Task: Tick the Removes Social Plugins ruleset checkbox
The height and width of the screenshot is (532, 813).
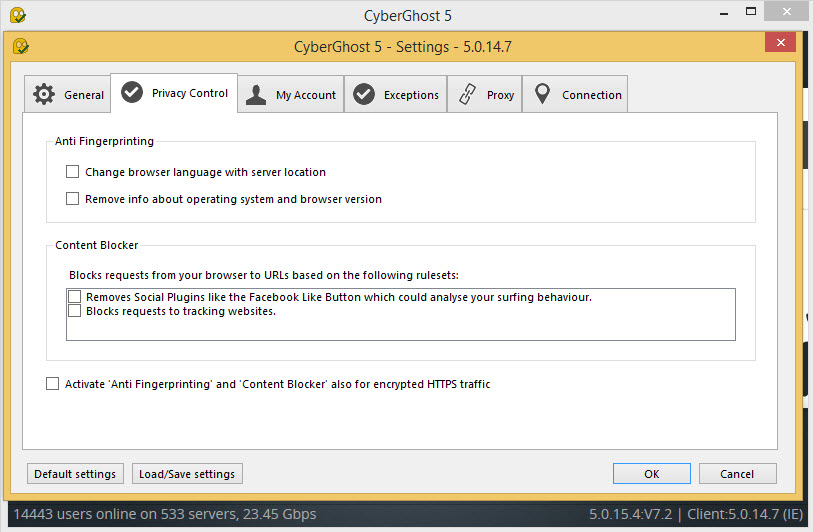Action: [x=74, y=297]
